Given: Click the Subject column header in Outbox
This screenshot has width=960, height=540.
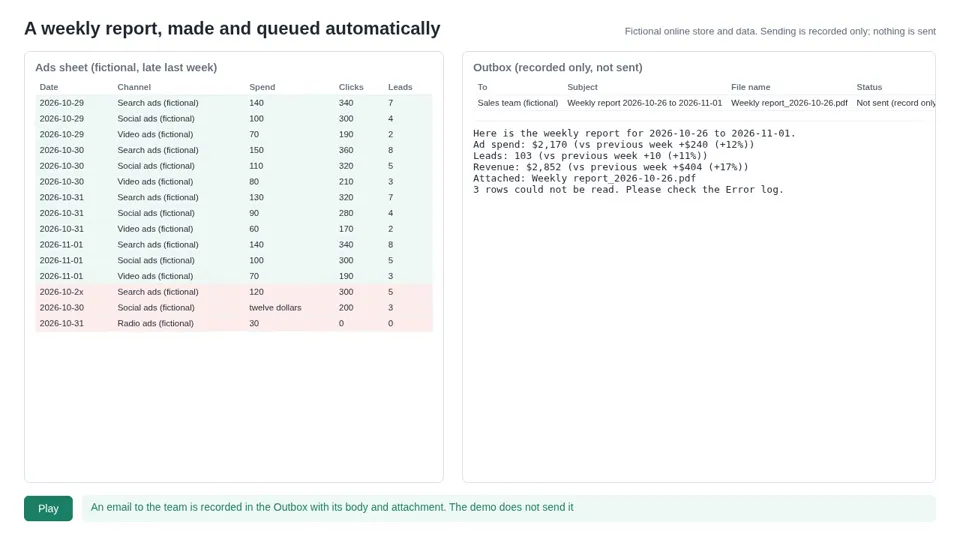Looking at the screenshot, I should click(x=582, y=87).
